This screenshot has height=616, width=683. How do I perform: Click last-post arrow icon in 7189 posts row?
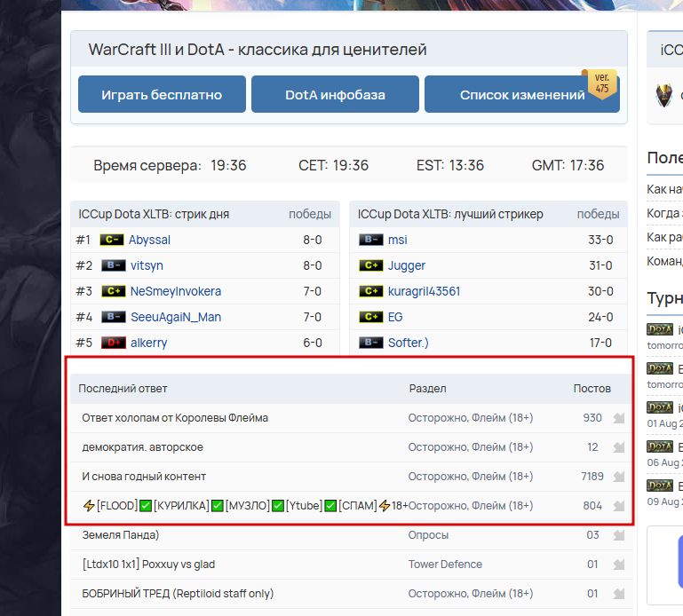tap(618, 477)
